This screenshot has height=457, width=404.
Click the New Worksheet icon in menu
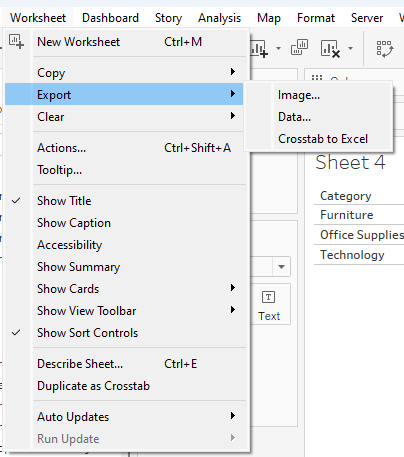click(16, 41)
